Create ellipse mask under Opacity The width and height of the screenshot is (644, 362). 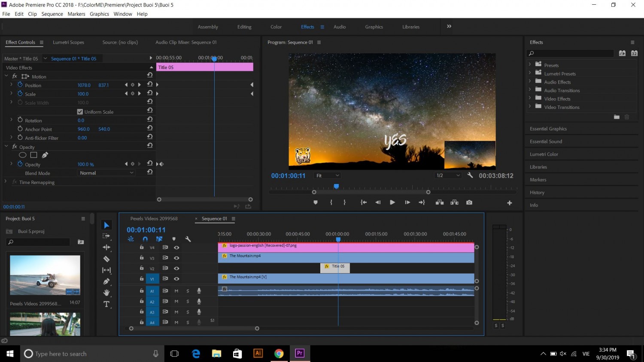pyautogui.click(x=23, y=155)
